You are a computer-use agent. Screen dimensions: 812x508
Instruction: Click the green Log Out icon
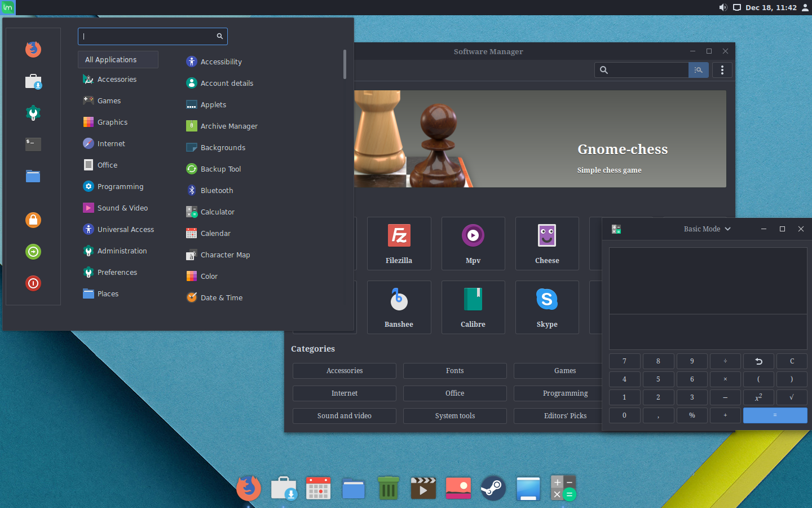[33, 251]
